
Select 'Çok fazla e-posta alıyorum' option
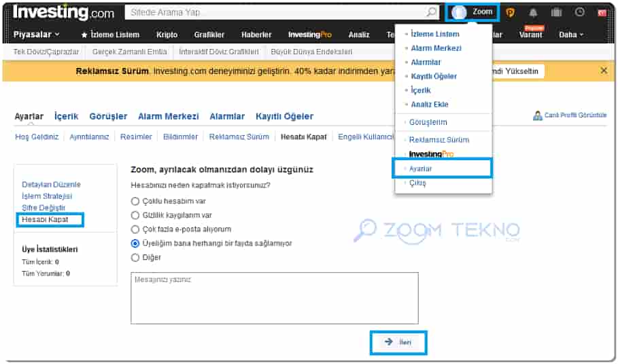[135, 229]
